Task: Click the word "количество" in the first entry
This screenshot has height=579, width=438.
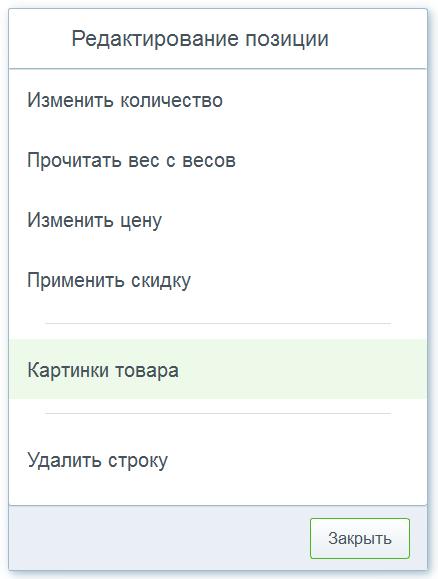Action: click(172, 100)
